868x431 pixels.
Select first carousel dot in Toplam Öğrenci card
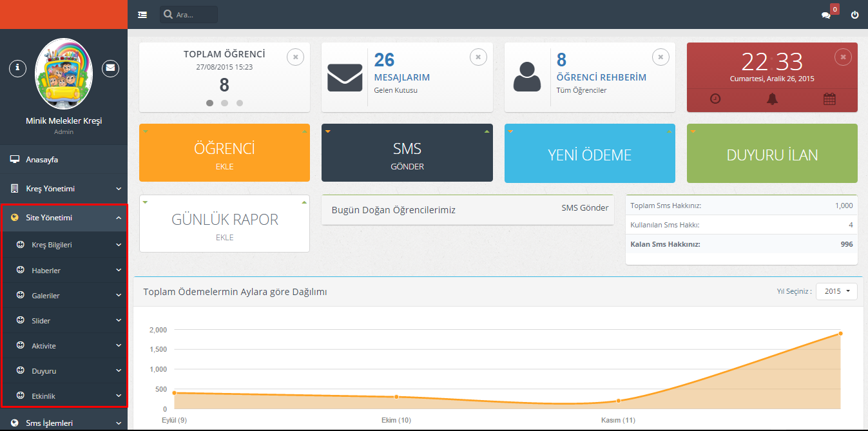(x=209, y=102)
